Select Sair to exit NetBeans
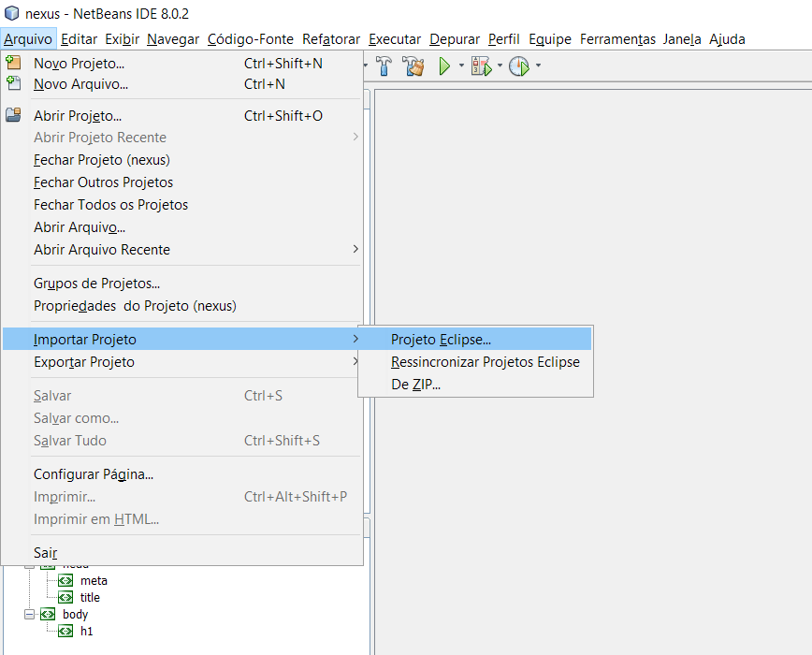812x655 pixels. [181, 552]
